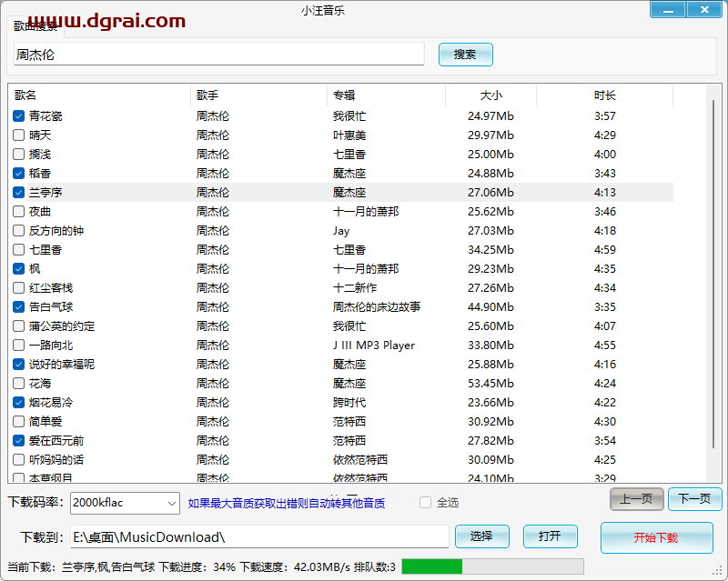Enable the 红尘客栈 checkbox
The width and height of the screenshot is (728, 581).
18,287
